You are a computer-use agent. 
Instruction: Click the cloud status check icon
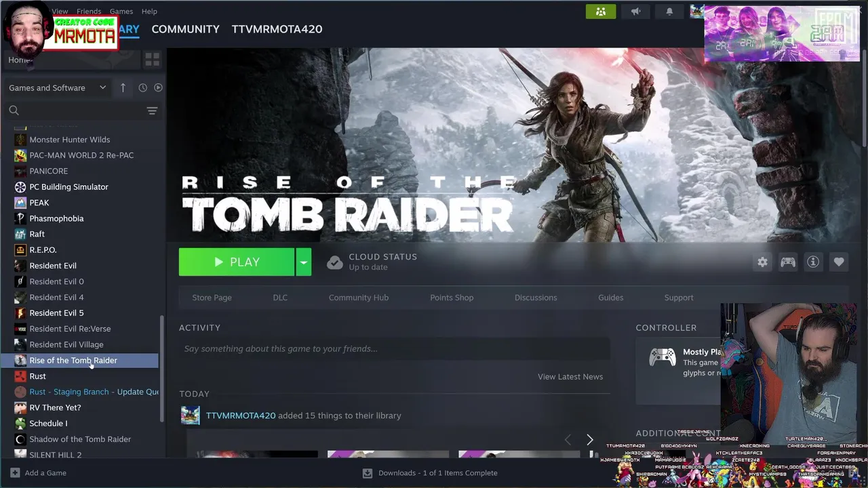coord(334,262)
